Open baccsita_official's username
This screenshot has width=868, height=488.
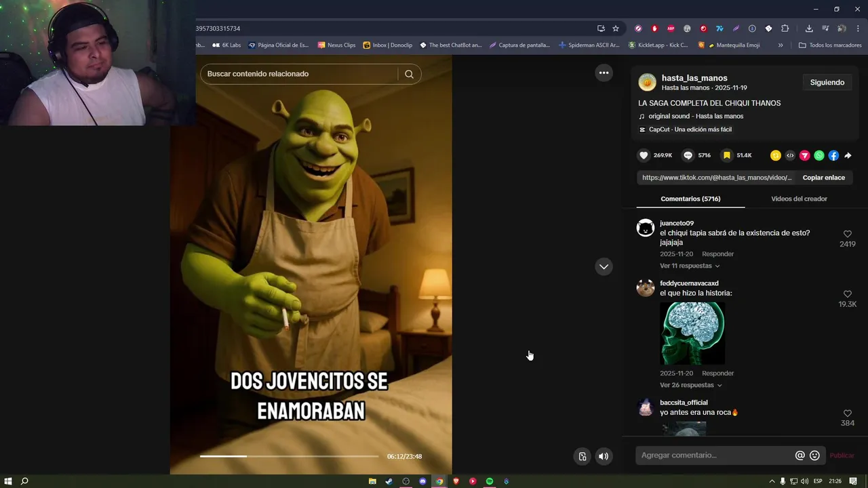coord(684,403)
